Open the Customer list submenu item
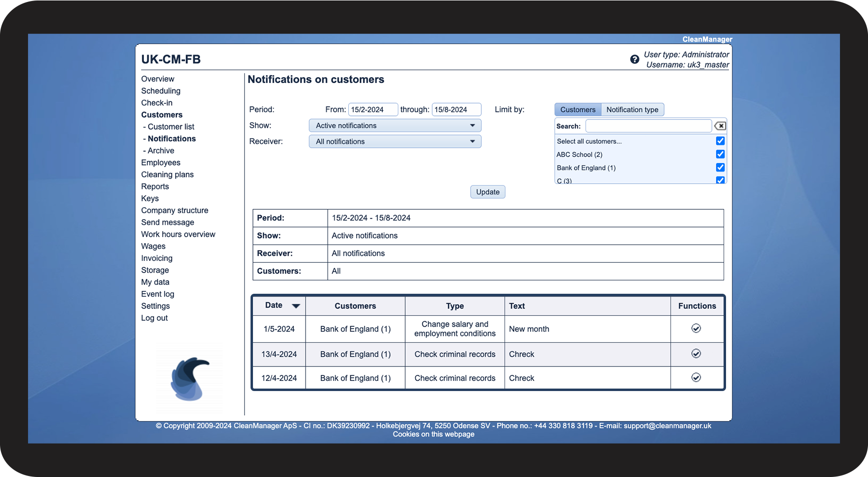 [x=171, y=127]
